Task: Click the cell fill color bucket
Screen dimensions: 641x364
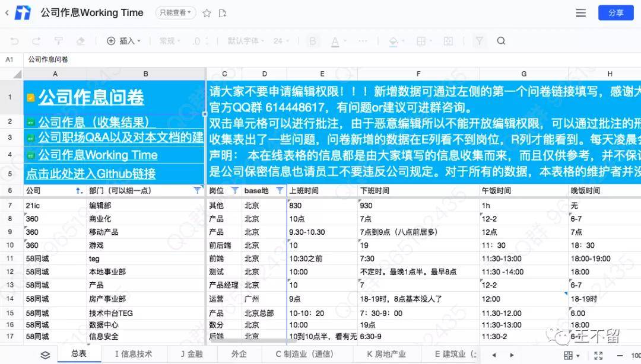Action: [394, 41]
